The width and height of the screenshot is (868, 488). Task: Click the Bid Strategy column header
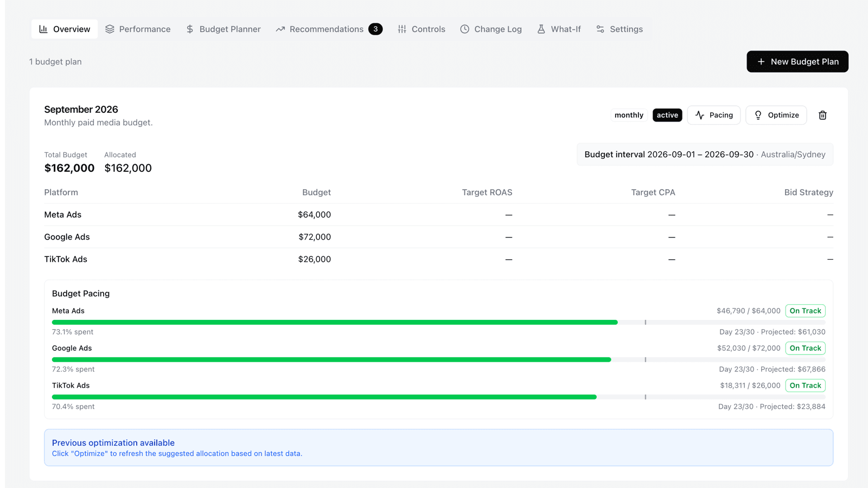point(808,192)
